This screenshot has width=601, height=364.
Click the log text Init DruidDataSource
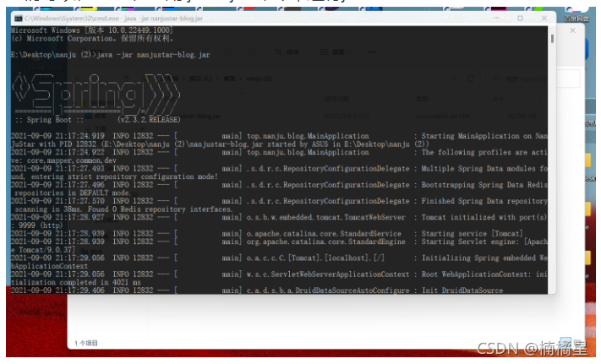tap(462, 291)
